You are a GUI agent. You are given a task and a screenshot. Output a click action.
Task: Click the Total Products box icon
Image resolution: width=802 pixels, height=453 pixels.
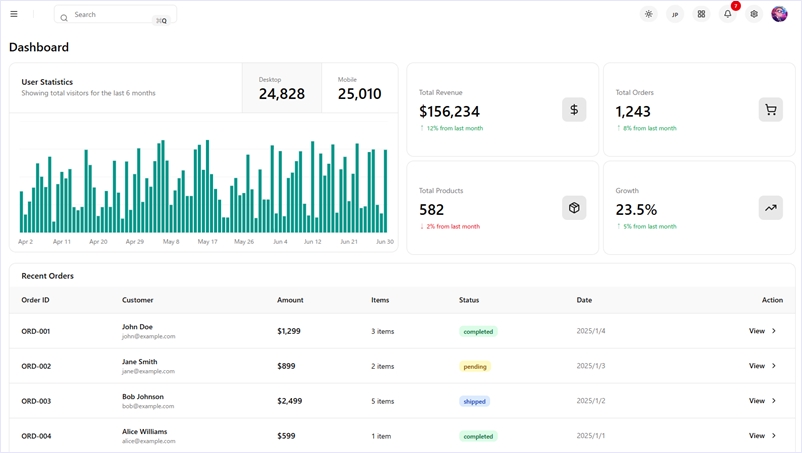pos(574,208)
